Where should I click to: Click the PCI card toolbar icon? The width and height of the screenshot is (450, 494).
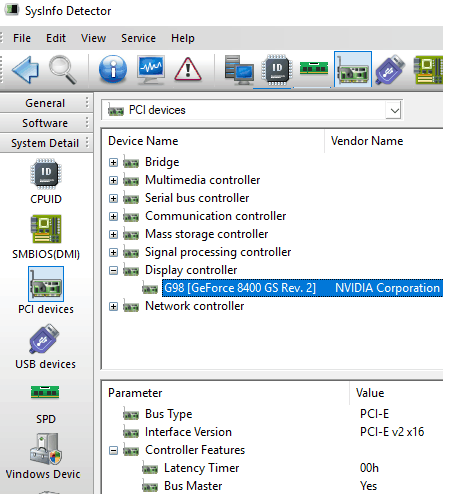(x=353, y=69)
